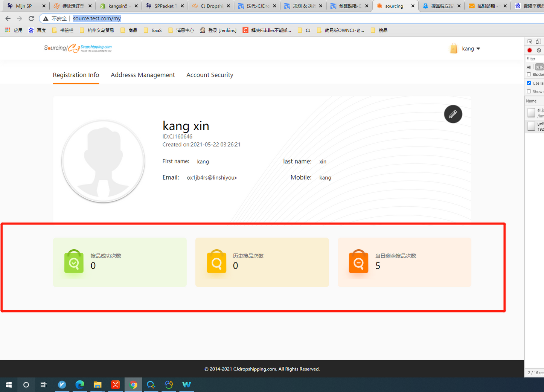Viewport: 544px width, 392px height.
Task: Click the shopping bag icon beside kang
Action: pyautogui.click(x=454, y=48)
